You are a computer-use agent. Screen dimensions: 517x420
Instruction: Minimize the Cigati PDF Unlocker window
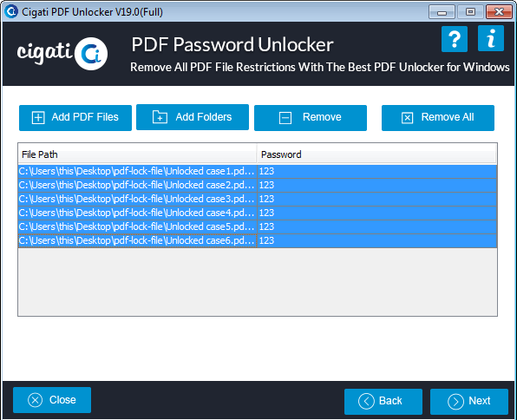click(x=442, y=12)
